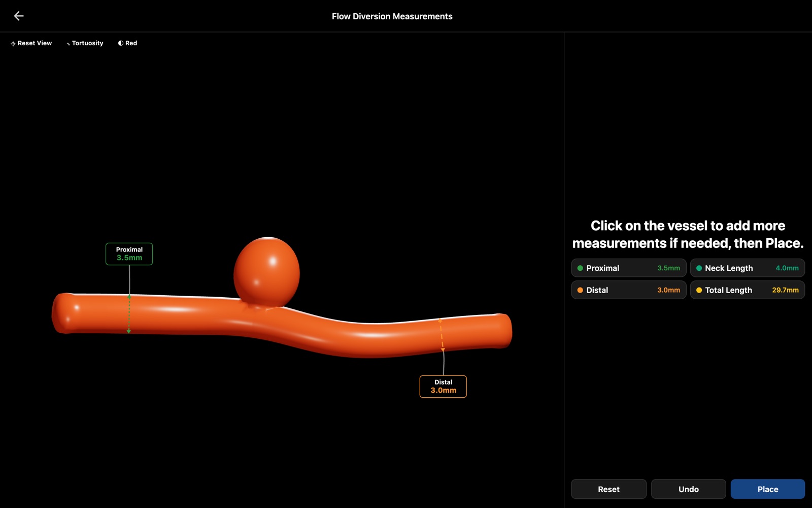Go back using the arrow icon

pyautogui.click(x=19, y=16)
